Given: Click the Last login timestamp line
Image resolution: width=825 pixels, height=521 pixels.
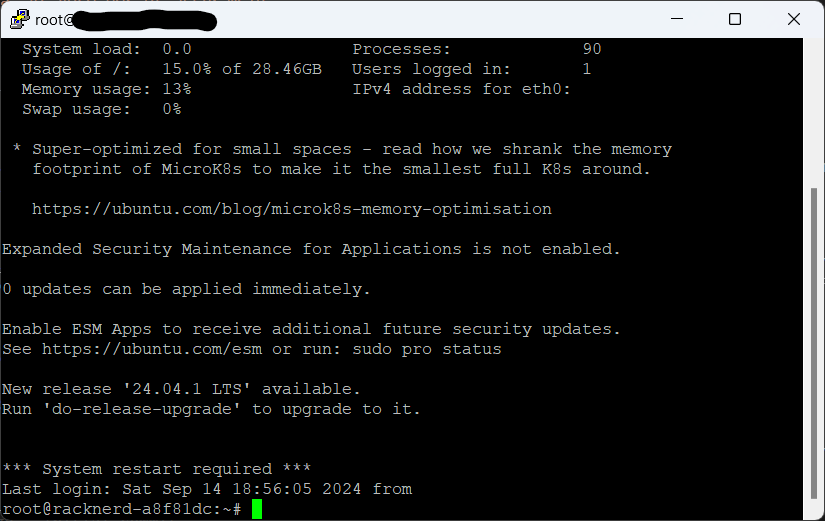Looking at the screenshot, I should point(206,489).
